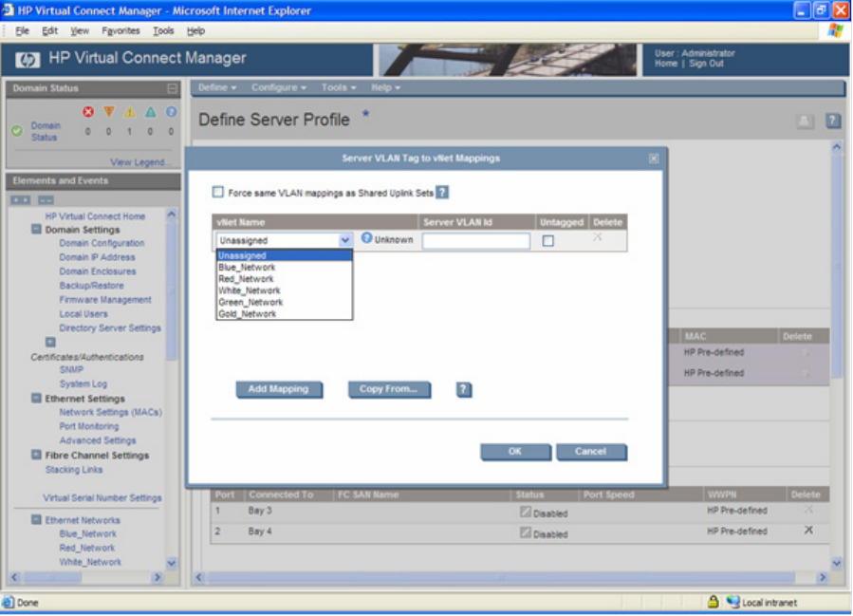
Task: Click the Windows flag logo in menu bar
Action: click(x=835, y=31)
